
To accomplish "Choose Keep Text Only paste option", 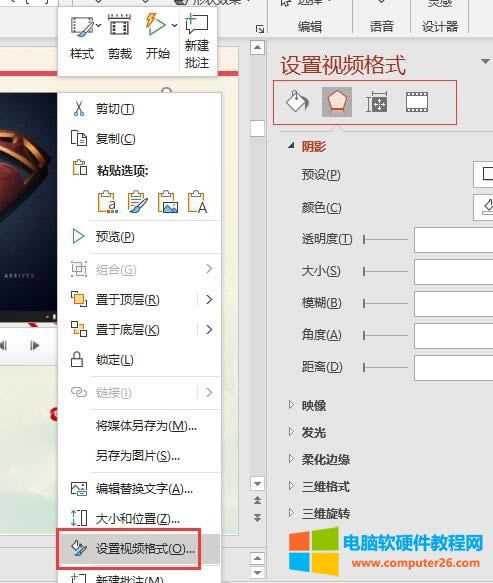I will [x=197, y=202].
